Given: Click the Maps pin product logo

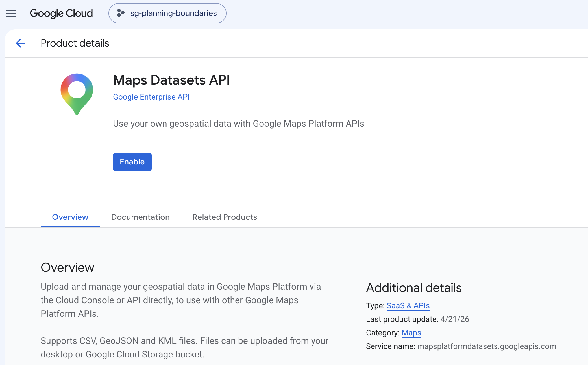Looking at the screenshot, I should [x=77, y=94].
